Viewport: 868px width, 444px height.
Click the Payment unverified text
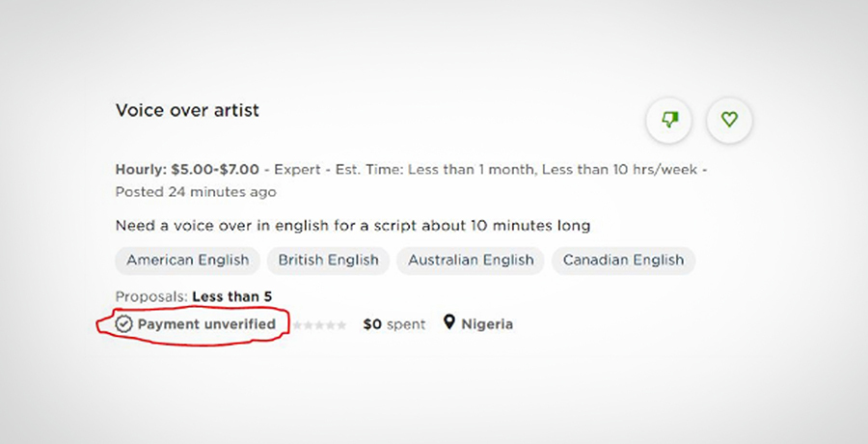pyautogui.click(x=206, y=324)
